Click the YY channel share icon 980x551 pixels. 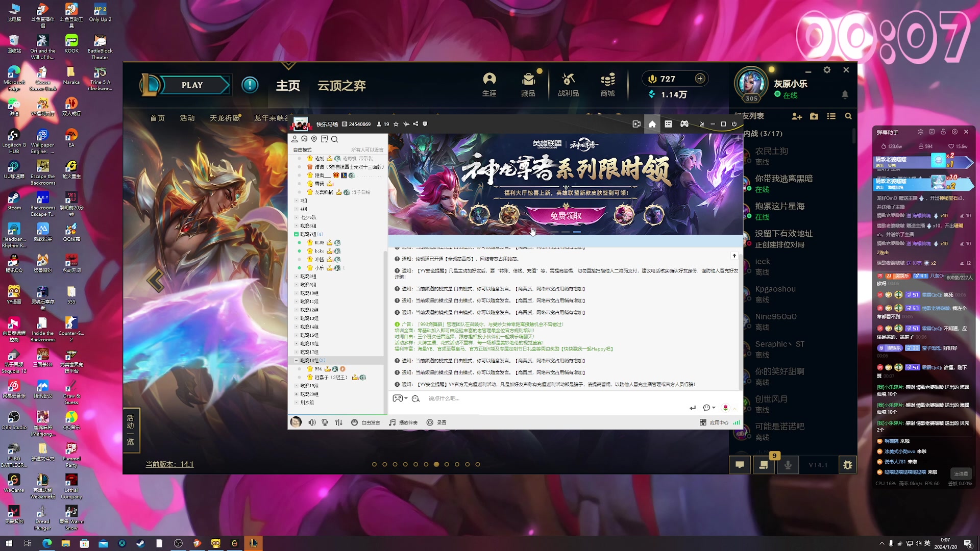point(415,124)
